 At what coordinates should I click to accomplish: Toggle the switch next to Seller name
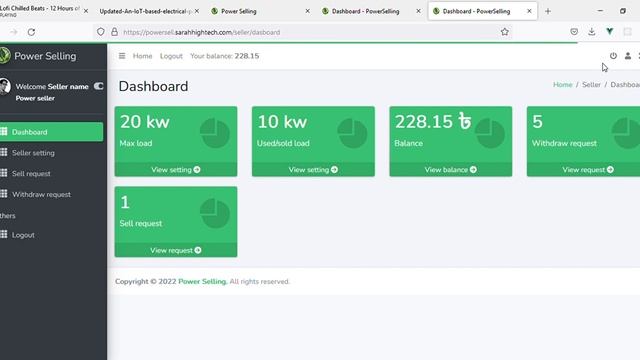pos(98,86)
